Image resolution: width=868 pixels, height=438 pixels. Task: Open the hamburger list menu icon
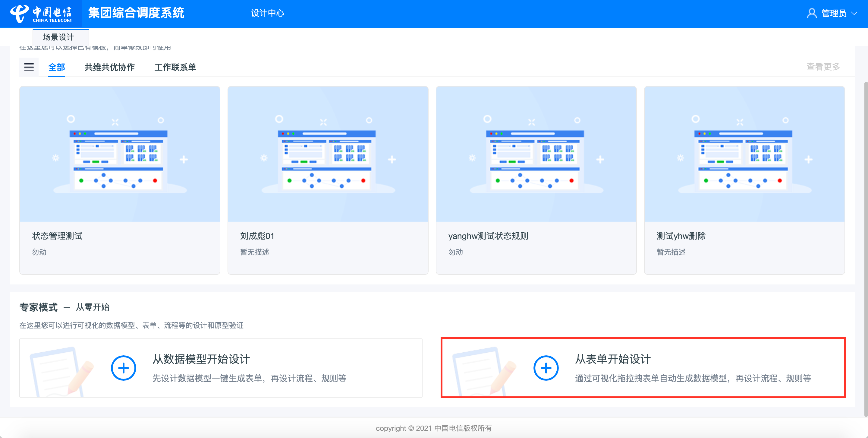click(x=29, y=67)
